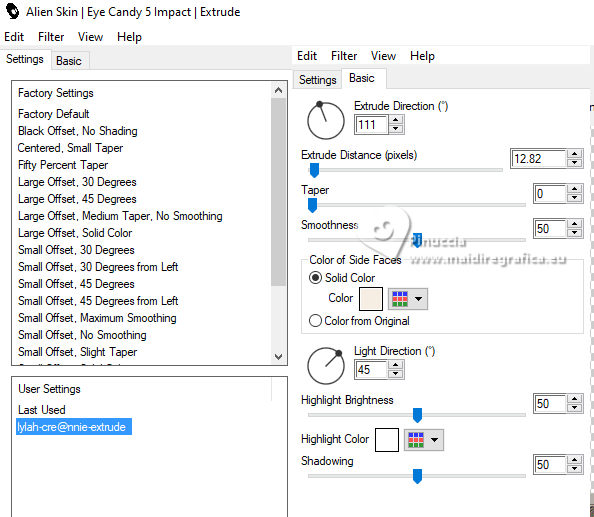Select Small Offset, Maximum Smoothing preset

[x=97, y=318]
